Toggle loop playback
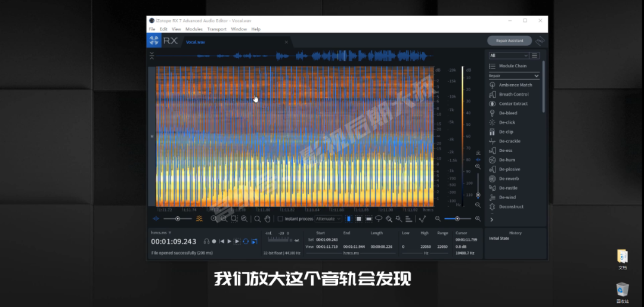Viewport: 644px width, 307px height. [246, 241]
